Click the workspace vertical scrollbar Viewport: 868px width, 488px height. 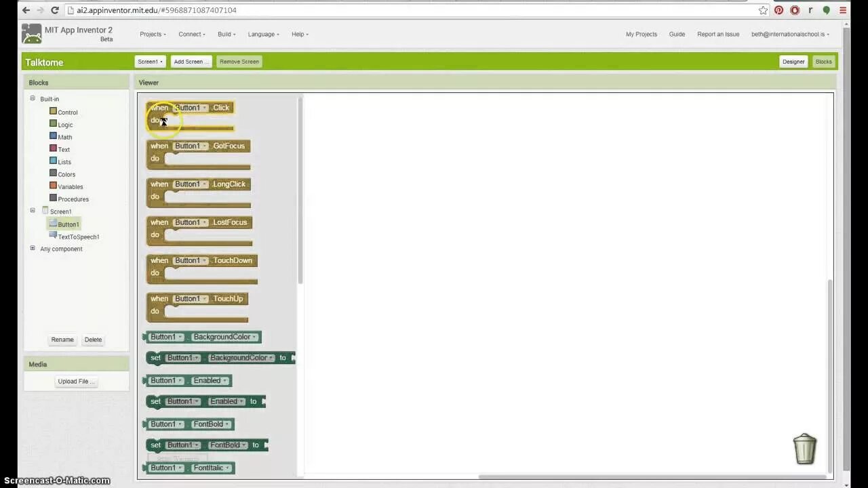click(829, 375)
